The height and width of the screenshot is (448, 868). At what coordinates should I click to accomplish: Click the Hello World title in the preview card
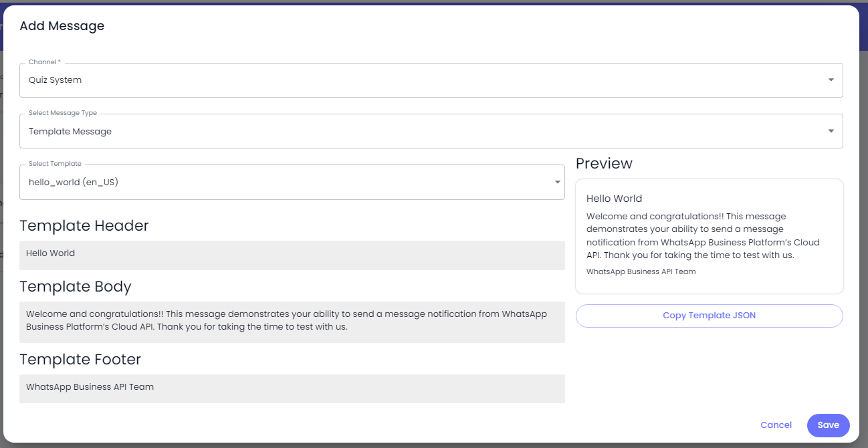[614, 199]
